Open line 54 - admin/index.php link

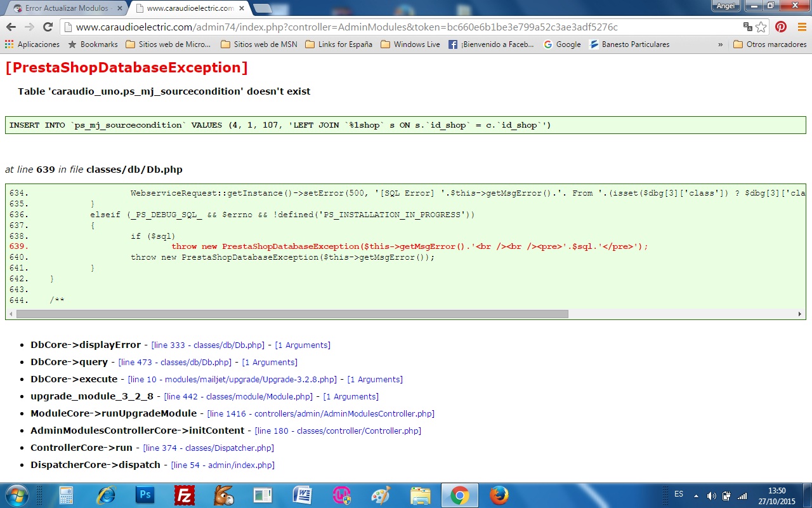[223, 465]
